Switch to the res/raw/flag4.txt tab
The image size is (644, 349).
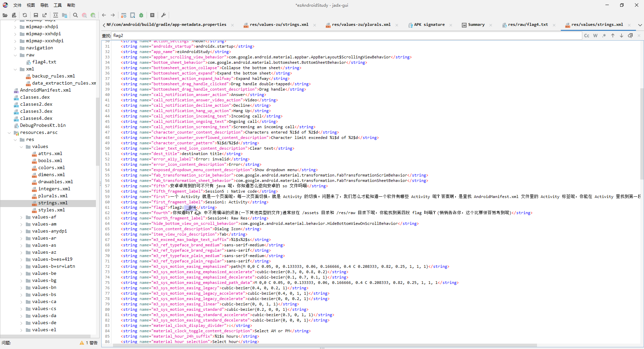pos(528,24)
